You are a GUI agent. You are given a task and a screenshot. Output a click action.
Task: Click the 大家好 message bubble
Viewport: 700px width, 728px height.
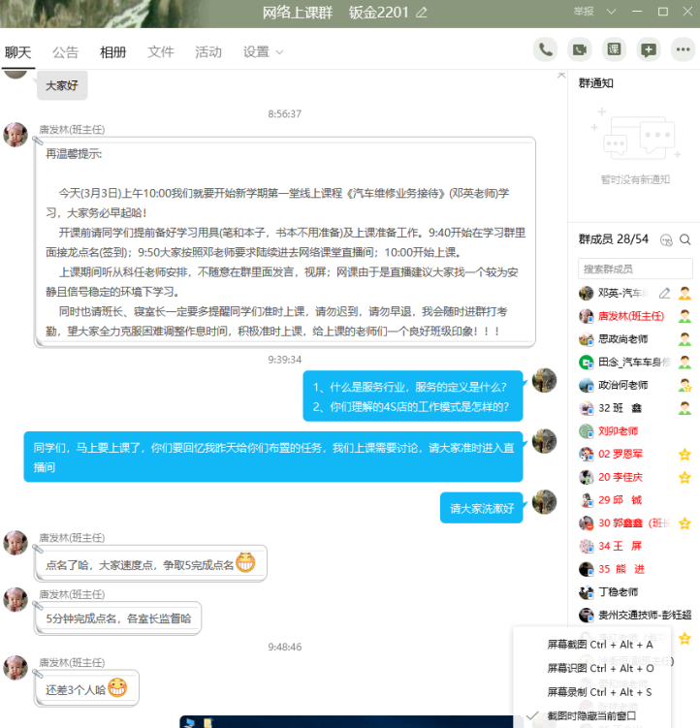coord(62,85)
